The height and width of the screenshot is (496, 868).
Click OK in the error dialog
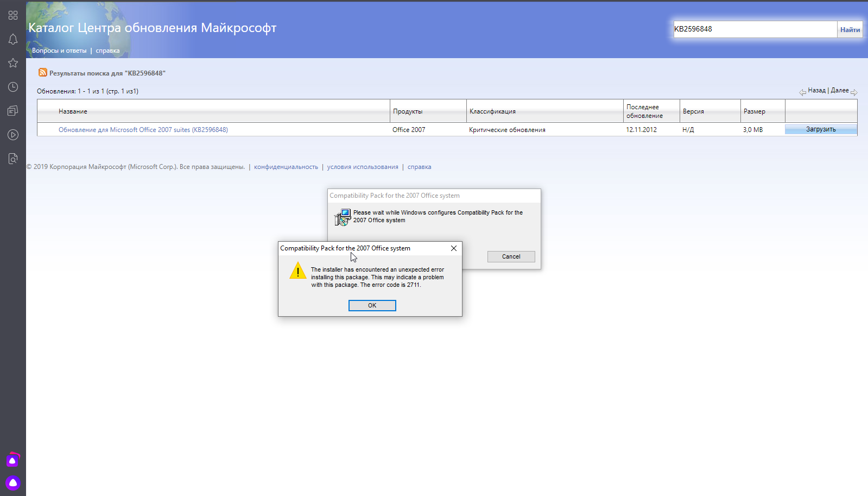[x=372, y=305]
